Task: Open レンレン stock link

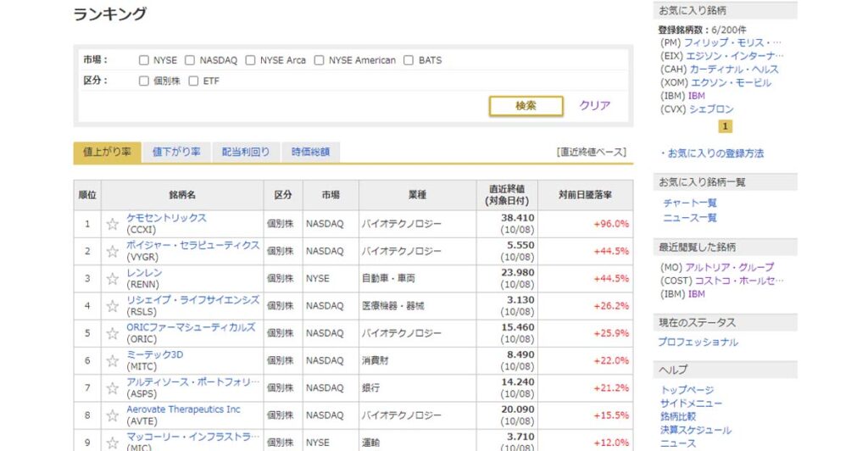Action: (144, 273)
